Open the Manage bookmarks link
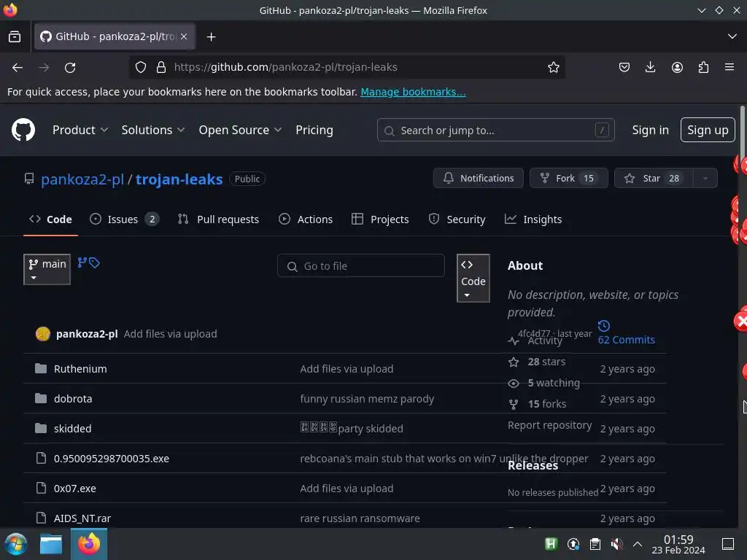The width and height of the screenshot is (747, 560). 413,92
